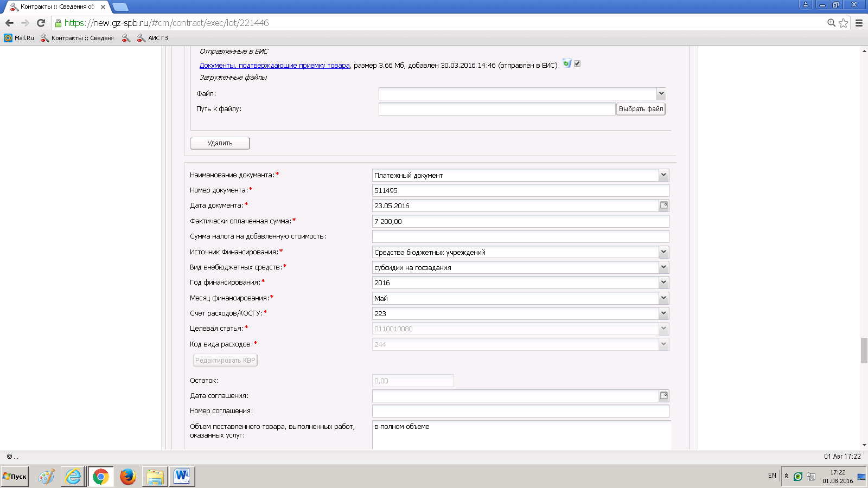
Task: Click the browser address bar URL
Action: tap(167, 23)
